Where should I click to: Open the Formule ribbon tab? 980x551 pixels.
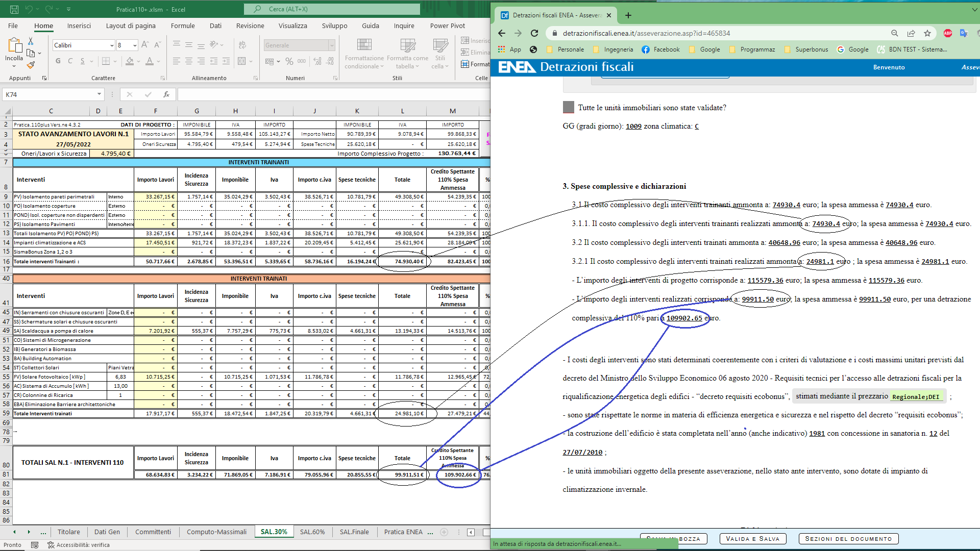tap(183, 26)
